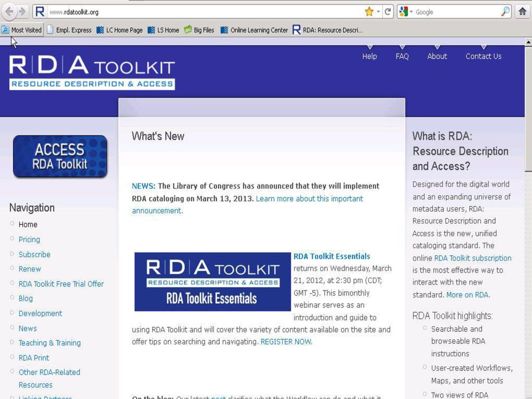Open the RDA Toolkit Essentials heading link

click(x=331, y=256)
